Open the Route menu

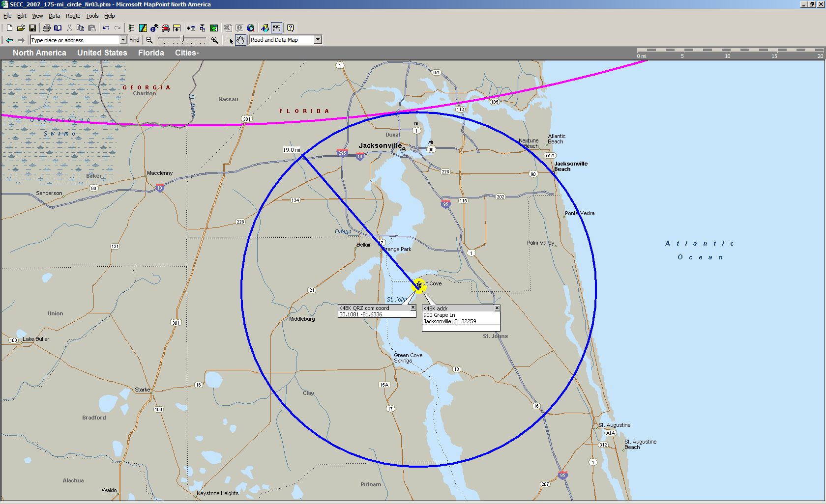(x=73, y=16)
